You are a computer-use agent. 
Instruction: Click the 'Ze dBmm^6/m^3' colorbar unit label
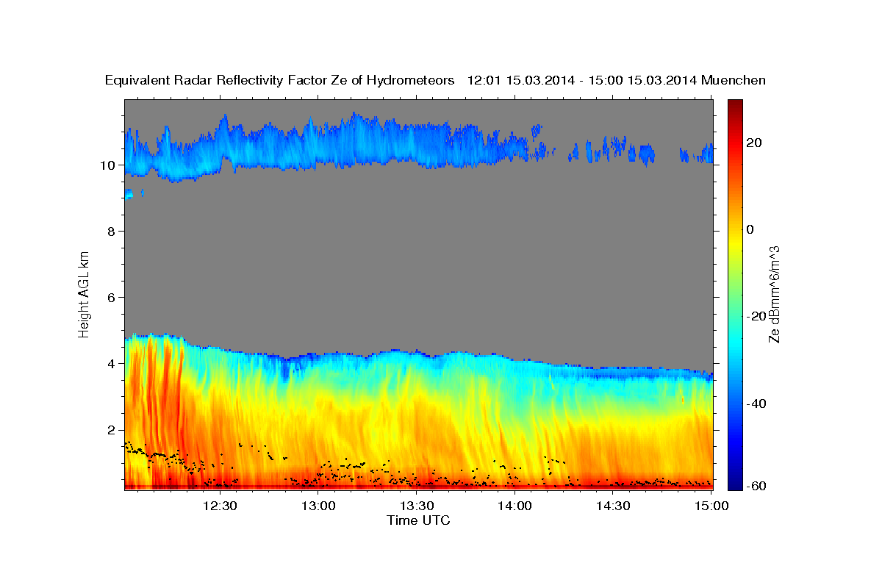tap(774, 294)
